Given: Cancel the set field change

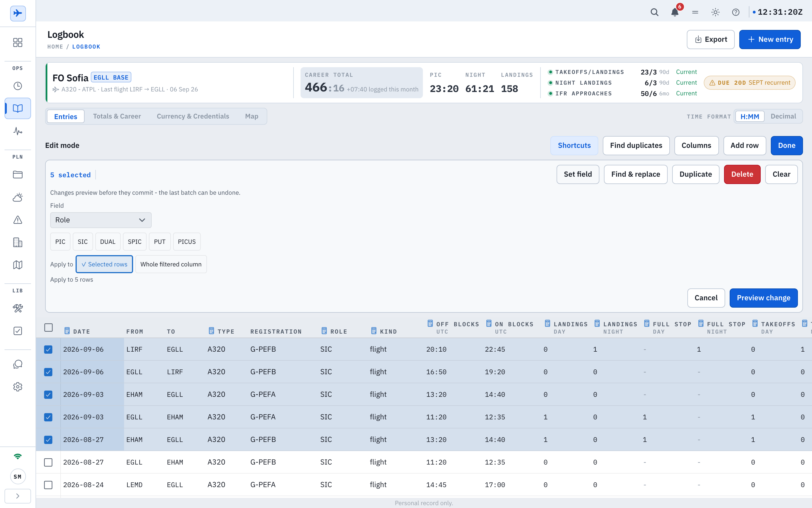Looking at the screenshot, I should click(706, 298).
